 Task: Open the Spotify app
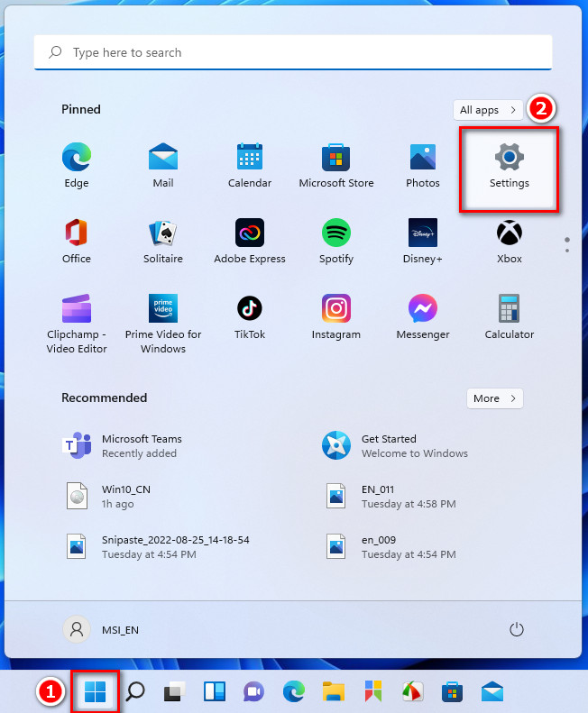coord(336,241)
